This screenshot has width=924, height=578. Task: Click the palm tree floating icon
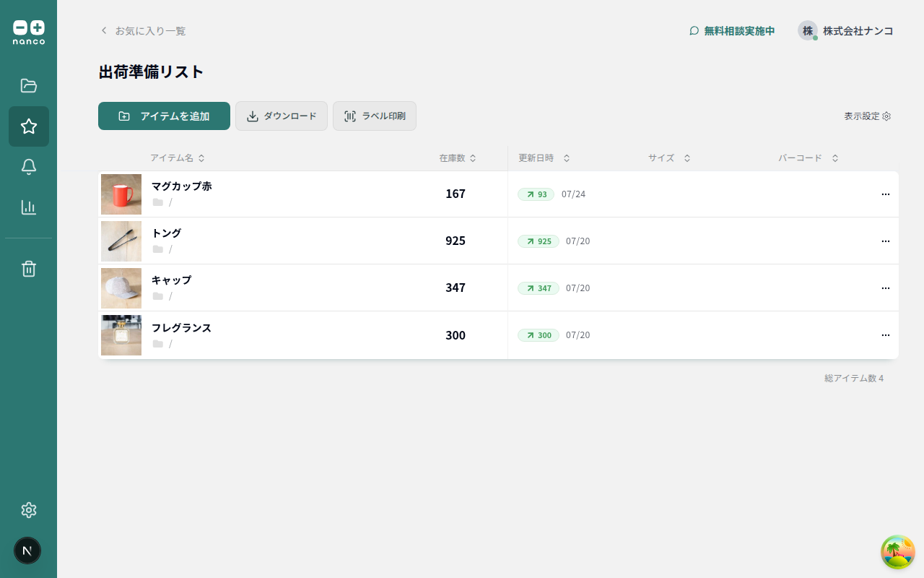click(x=897, y=552)
